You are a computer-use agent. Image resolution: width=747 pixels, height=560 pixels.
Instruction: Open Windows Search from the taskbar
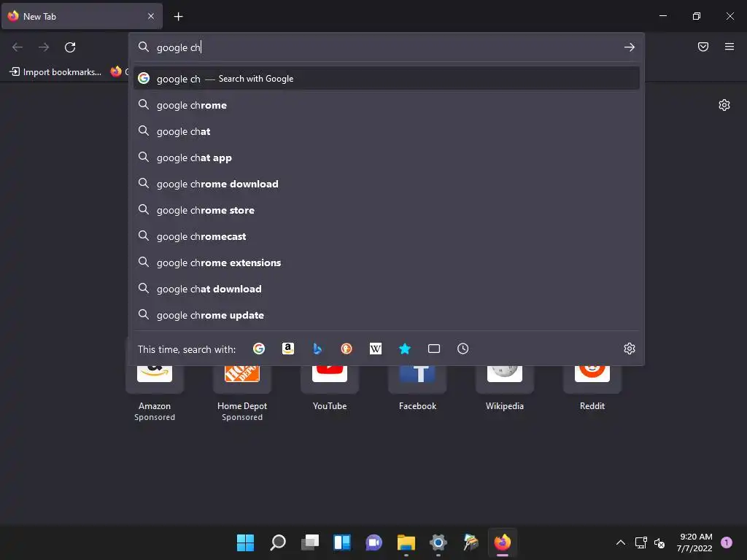coord(278,542)
